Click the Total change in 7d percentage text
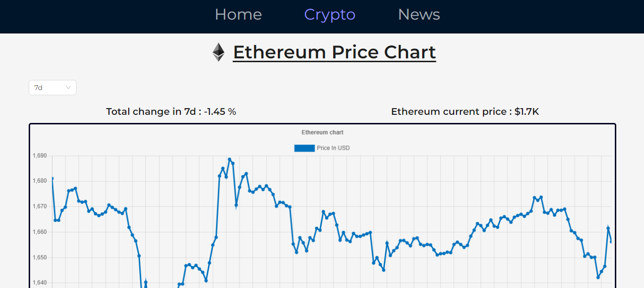The width and height of the screenshot is (644, 288). click(171, 111)
